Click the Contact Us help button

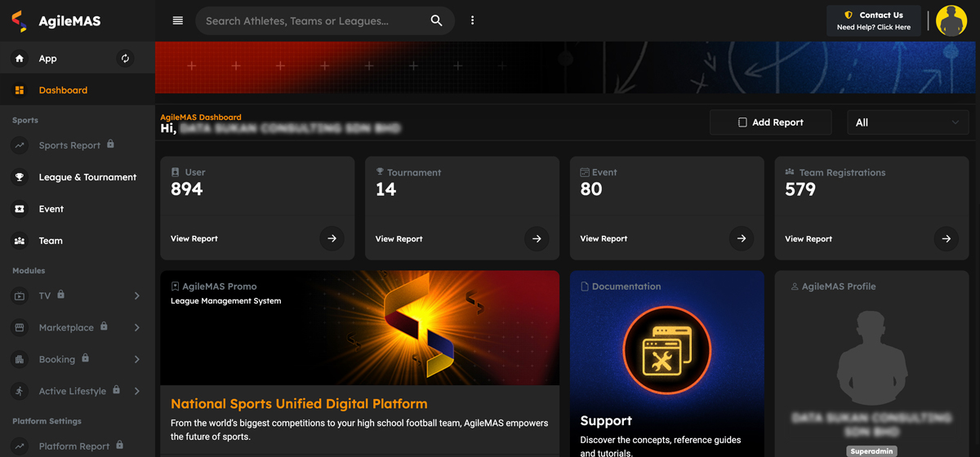[x=873, y=21]
